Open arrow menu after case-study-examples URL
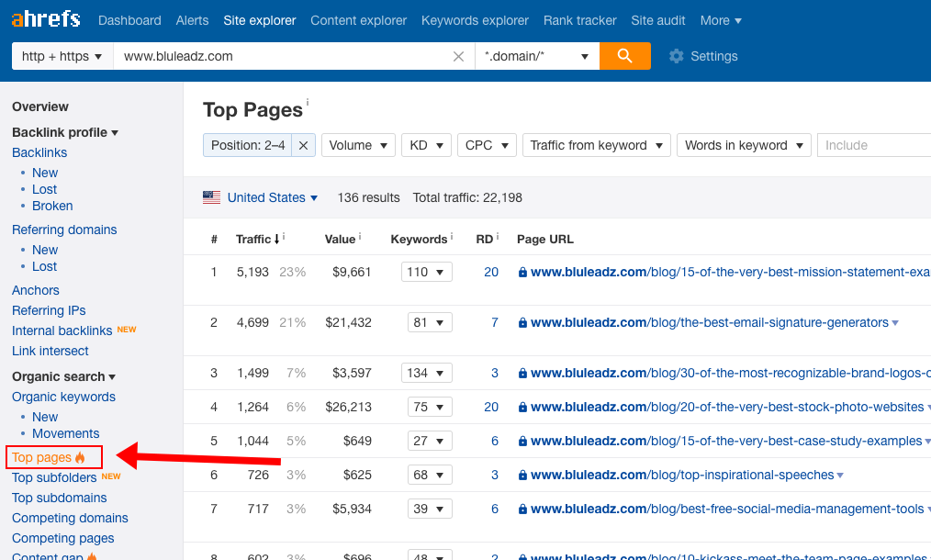 click(928, 442)
